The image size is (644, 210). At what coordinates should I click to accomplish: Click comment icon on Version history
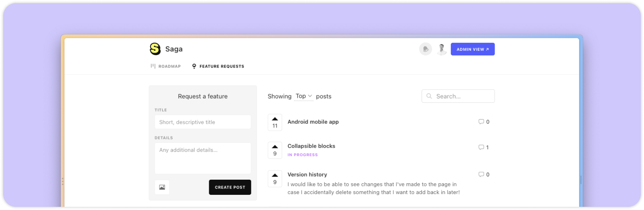click(481, 174)
